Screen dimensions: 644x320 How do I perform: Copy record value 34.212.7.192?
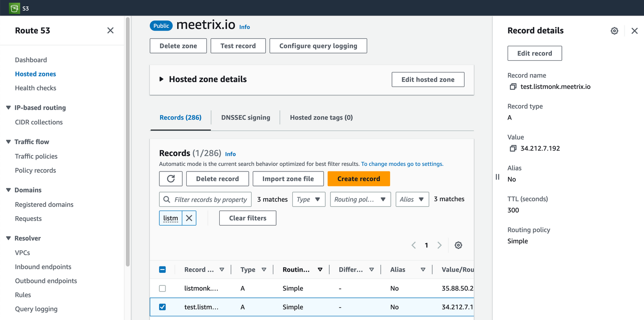click(513, 149)
